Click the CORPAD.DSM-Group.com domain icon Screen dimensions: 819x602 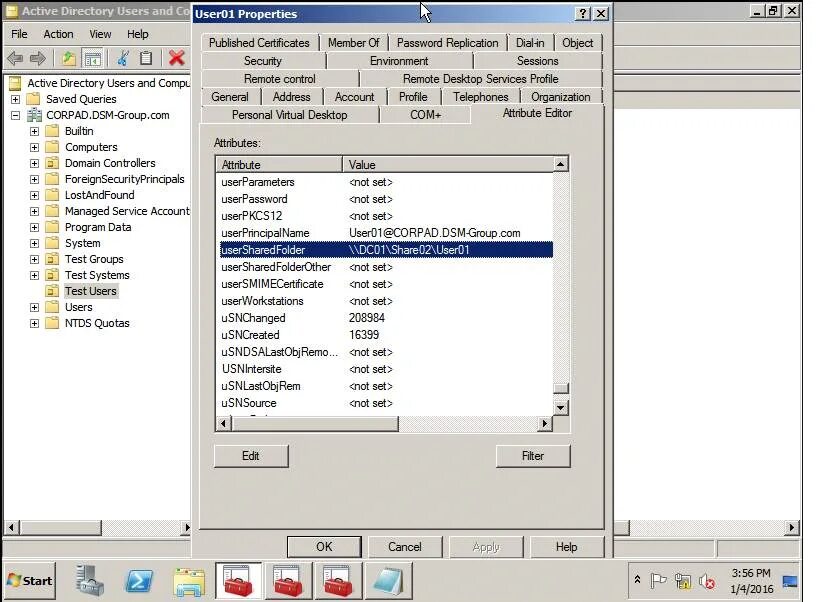34,115
